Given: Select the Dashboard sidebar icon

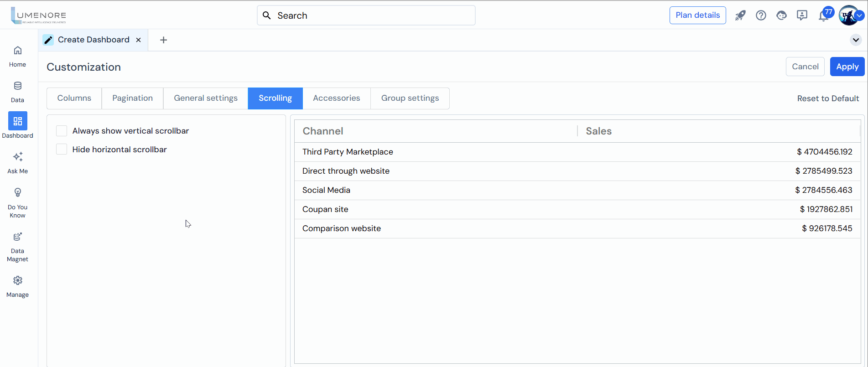Looking at the screenshot, I should tap(17, 121).
